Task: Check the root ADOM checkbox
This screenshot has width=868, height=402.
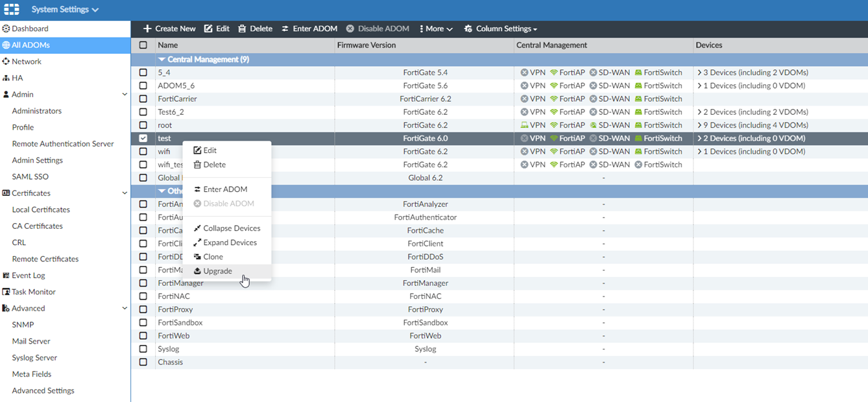Action: pyautogui.click(x=143, y=125)
